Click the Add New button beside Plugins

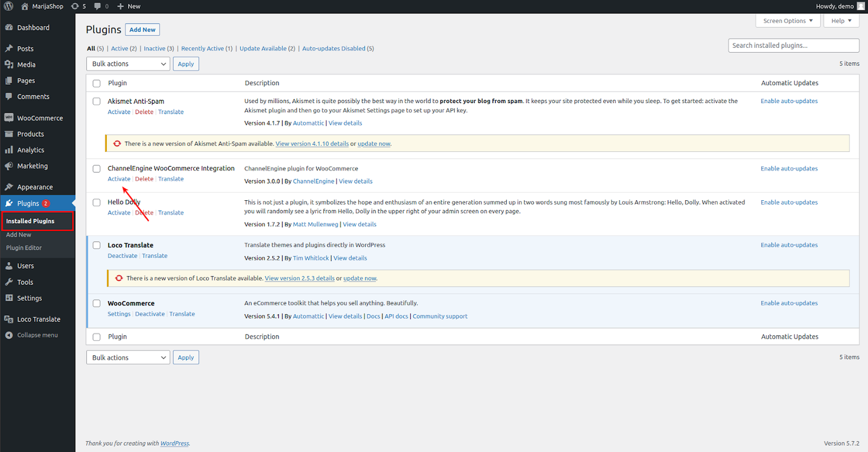pos(143,30)
